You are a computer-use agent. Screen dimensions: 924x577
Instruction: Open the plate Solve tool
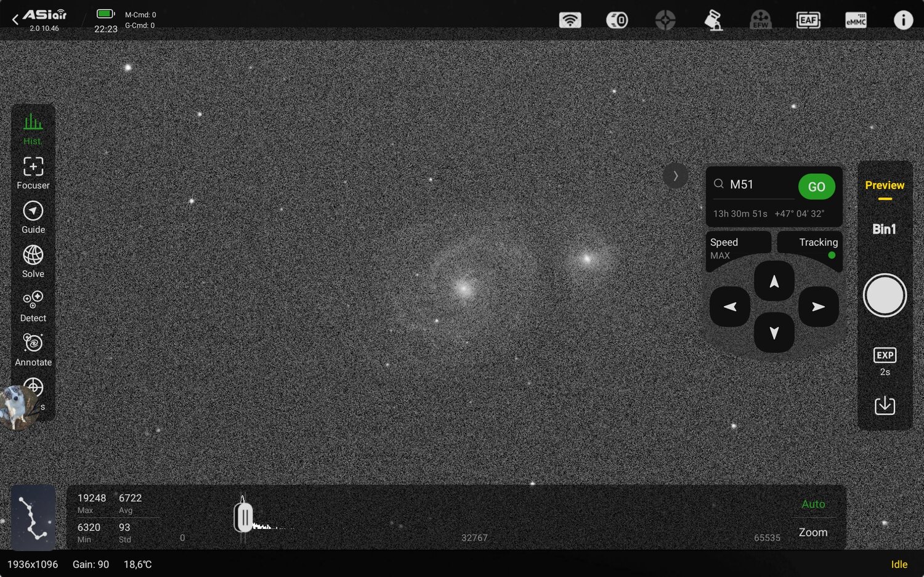(x=33, y=261)
